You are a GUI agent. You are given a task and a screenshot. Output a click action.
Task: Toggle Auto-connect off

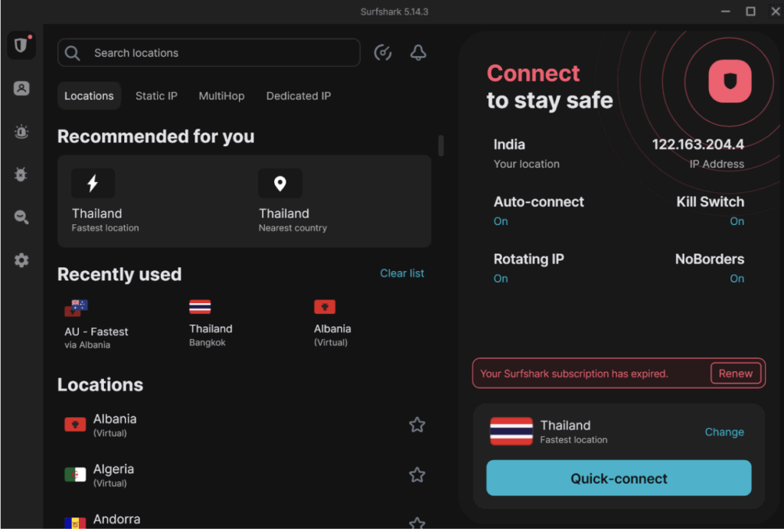click(500, 220)
